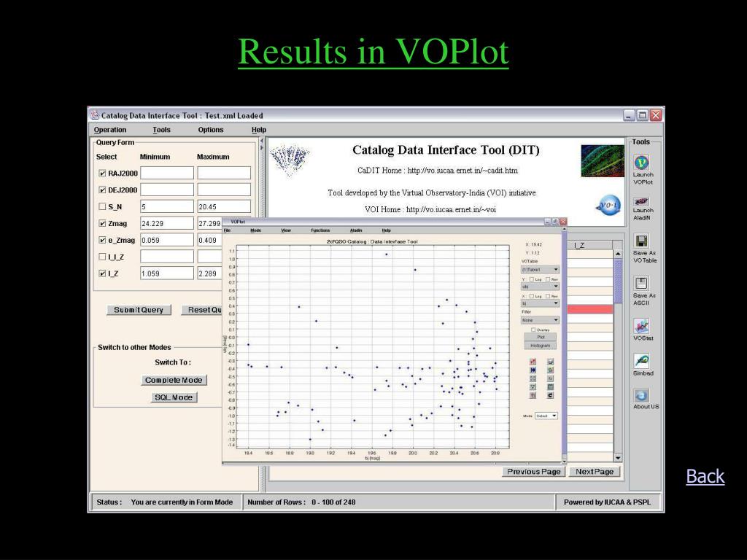747x560 pixels.
Task: Uncheck the Zmag checkbox
Action: coord(102,223)
